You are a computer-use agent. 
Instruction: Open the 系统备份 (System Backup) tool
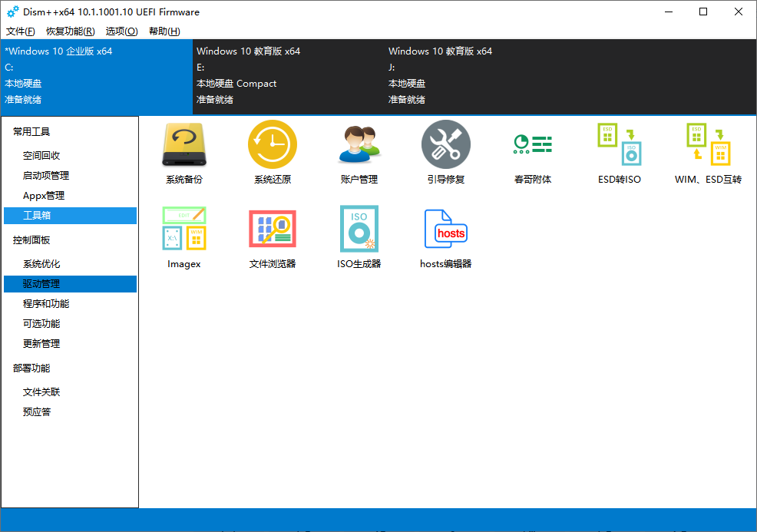pos(184,151)
